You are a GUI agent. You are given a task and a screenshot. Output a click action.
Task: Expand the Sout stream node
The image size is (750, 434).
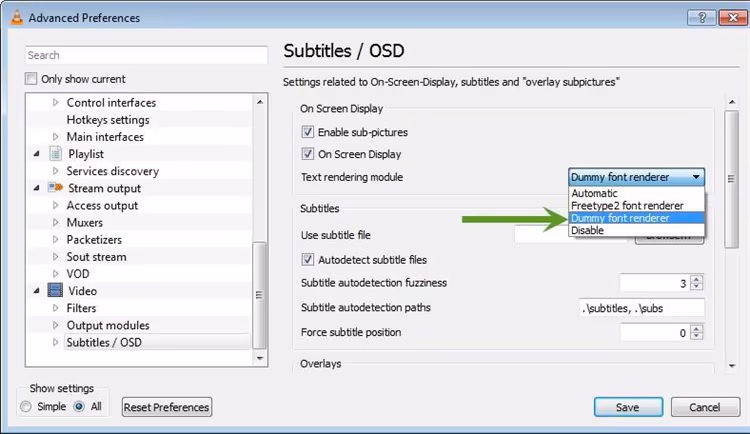(x=55, y=256)
